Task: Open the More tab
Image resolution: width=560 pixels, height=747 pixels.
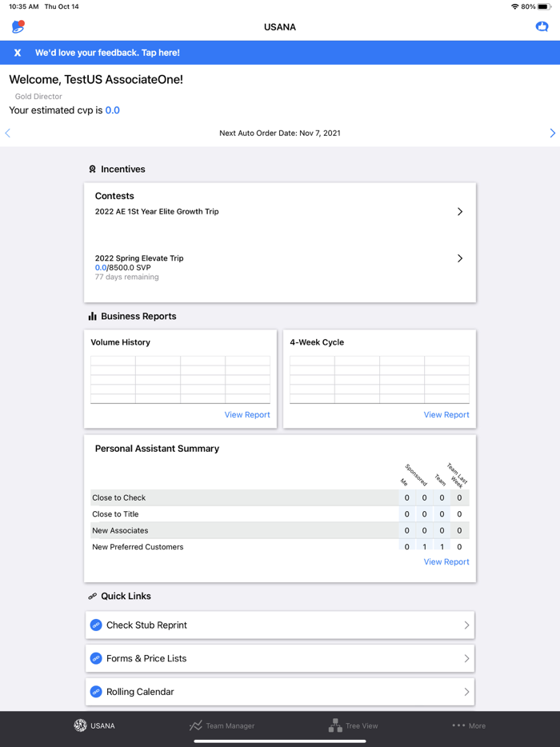Action: point(469,725)
